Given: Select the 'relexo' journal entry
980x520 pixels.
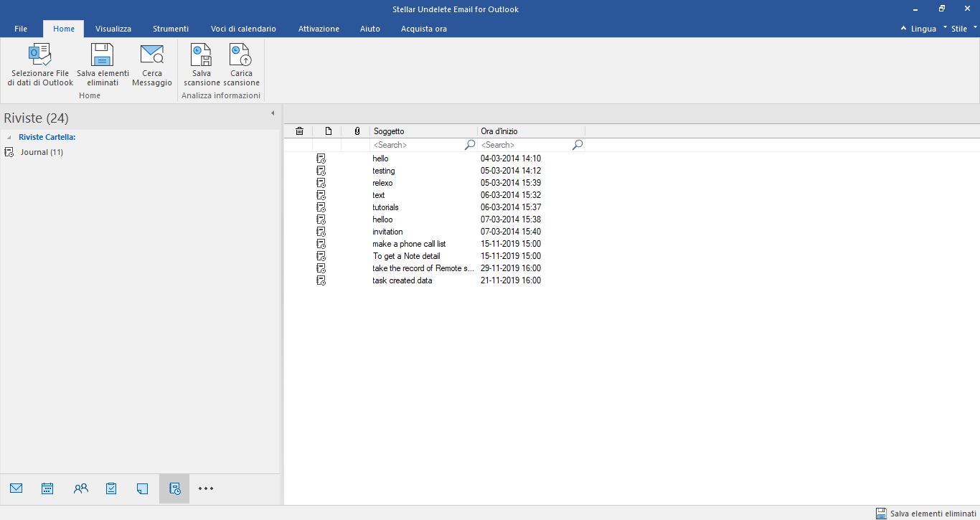Looking at the screenshot, I should (382, 183).
